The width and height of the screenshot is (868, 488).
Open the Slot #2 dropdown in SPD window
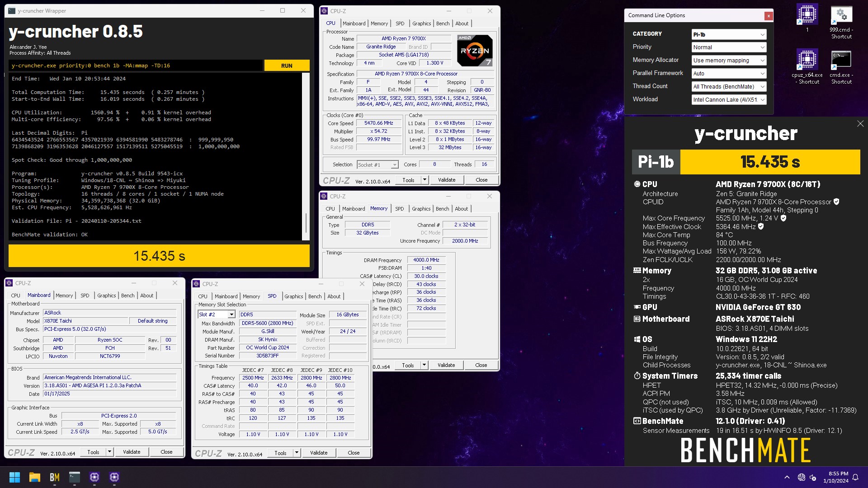coord(217,314)
